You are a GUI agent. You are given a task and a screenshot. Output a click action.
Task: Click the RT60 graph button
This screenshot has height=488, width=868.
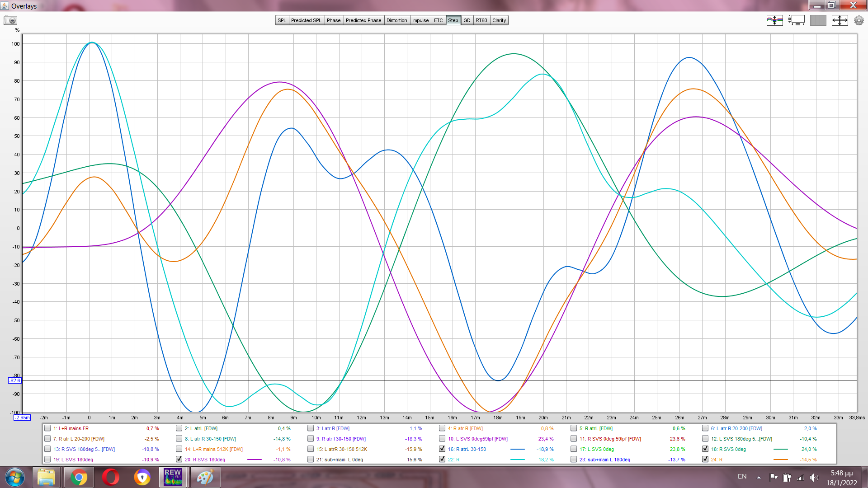coord(481,20)
